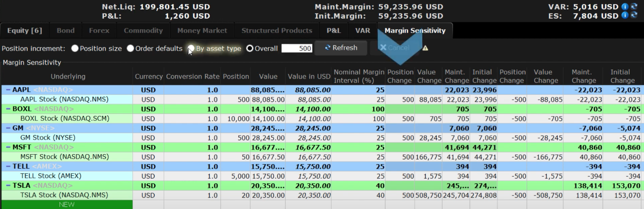Click the NEW row button

(67, 204)
